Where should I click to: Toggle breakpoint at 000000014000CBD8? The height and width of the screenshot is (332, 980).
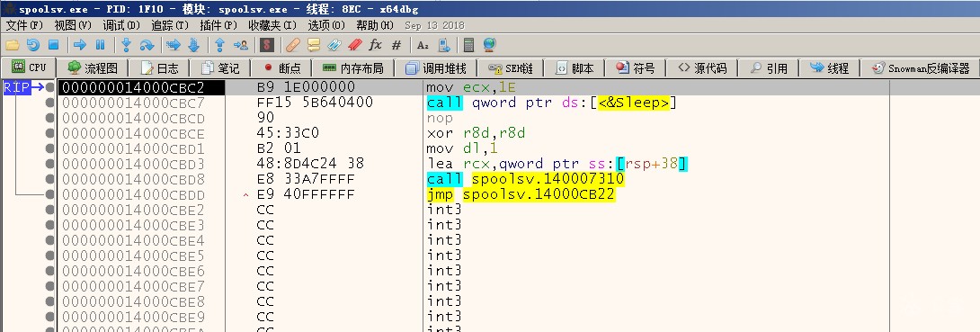tap(50, 179)
